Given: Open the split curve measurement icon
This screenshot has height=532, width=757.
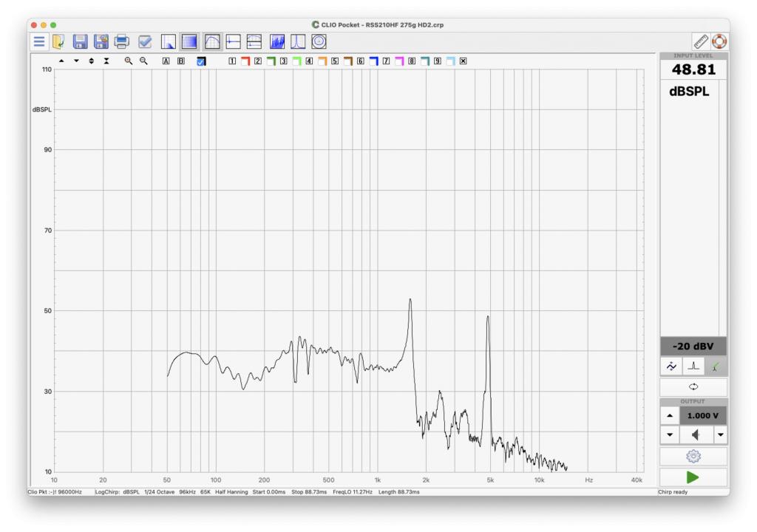Looking at the screenshot, I should (254, 42).
